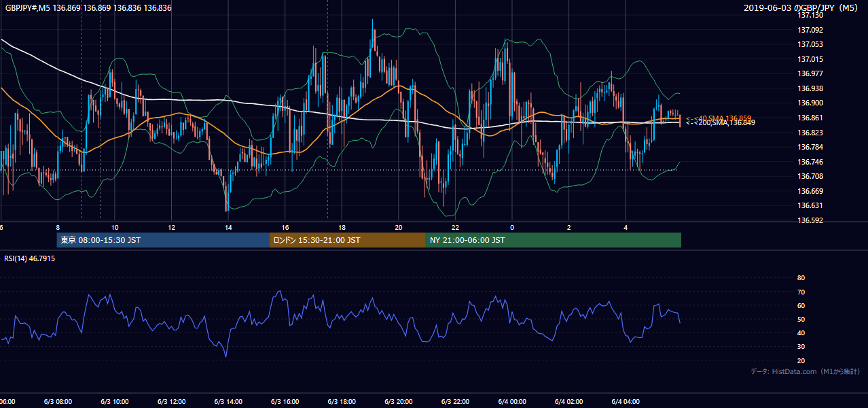The height and width of the screenshot is (408, 868).
Task: Select the NY 21:00-06:00 JST session bar
Action: tap(554, 240)
